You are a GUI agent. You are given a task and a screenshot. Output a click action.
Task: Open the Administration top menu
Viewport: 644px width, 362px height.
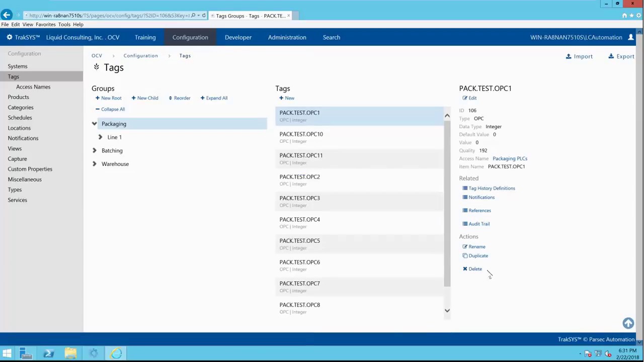(287, 37)
